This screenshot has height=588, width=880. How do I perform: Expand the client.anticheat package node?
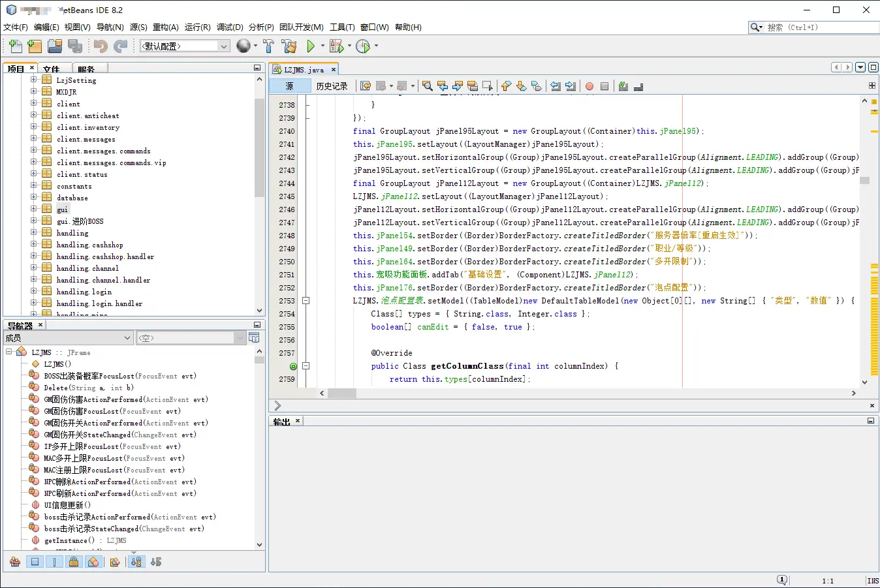point(33,115)
